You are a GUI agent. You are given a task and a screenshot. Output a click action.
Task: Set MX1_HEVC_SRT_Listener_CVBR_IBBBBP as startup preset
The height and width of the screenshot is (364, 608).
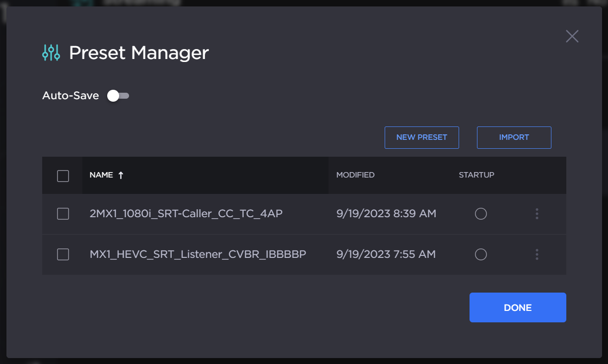pos(480,254)
